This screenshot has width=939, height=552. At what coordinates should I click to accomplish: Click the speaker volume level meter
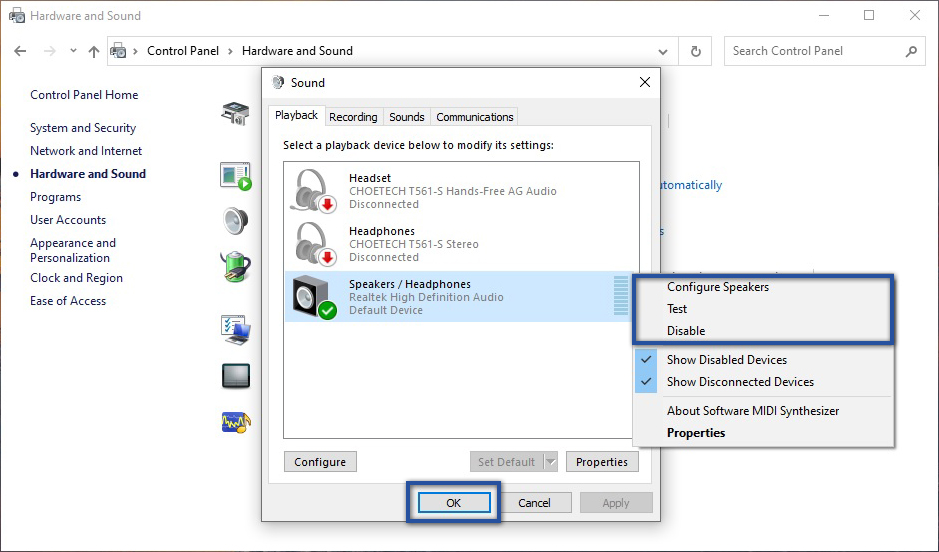620,296
